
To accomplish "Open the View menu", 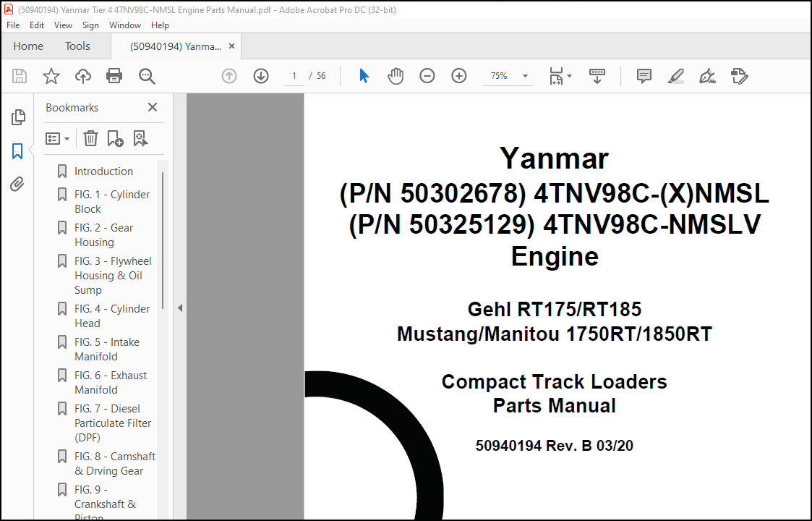I will click(63, 25).
